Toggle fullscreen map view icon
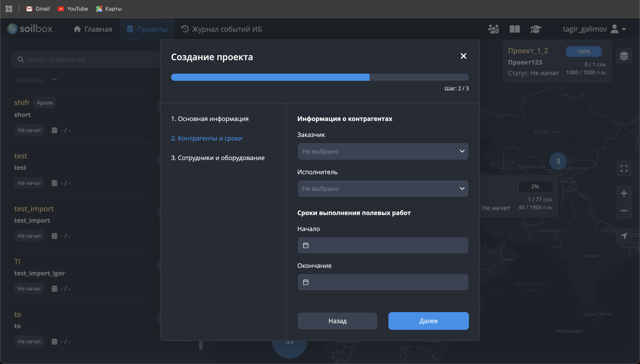Image resolution: width=640 pixels, height=364 pixels. tap(624, 168)
